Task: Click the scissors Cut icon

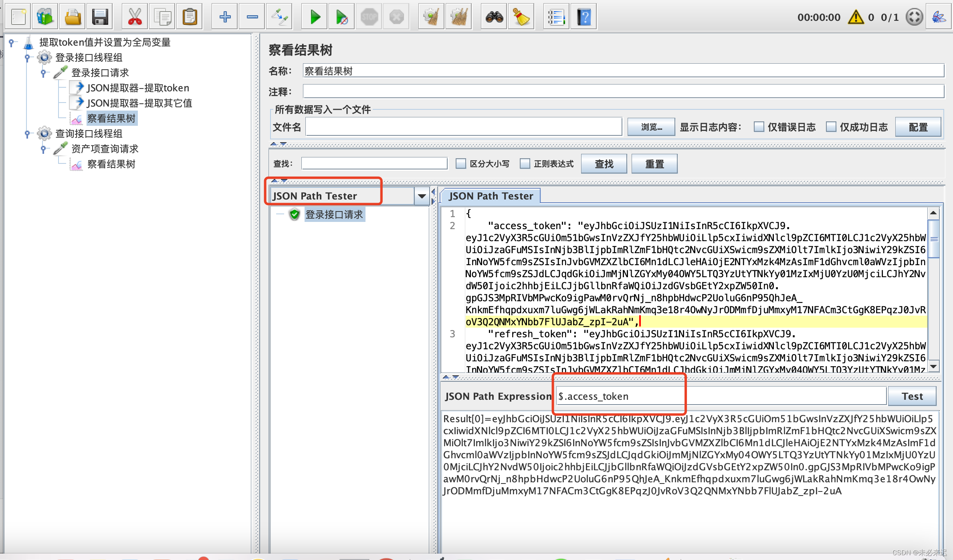Action: (135, 17)
